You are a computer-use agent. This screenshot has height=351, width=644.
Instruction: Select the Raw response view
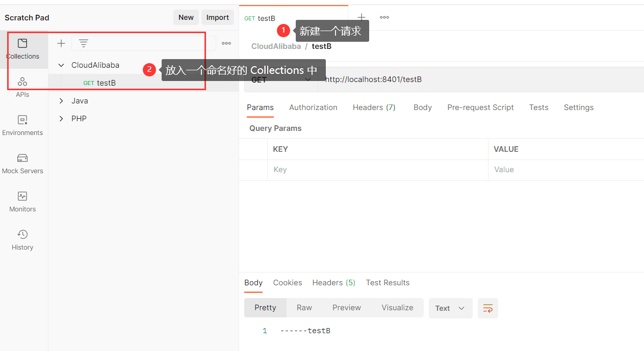304,308
